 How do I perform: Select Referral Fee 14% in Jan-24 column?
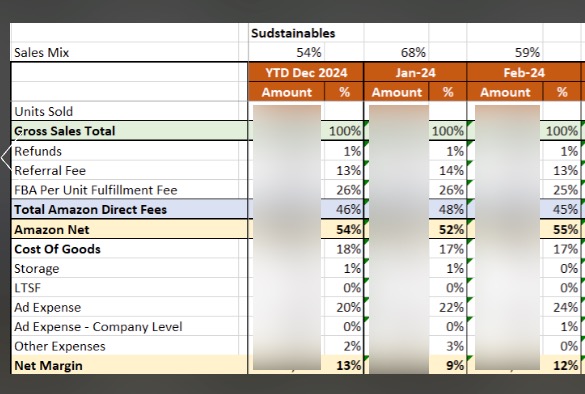pyautogui.click(x=451, y=171)
